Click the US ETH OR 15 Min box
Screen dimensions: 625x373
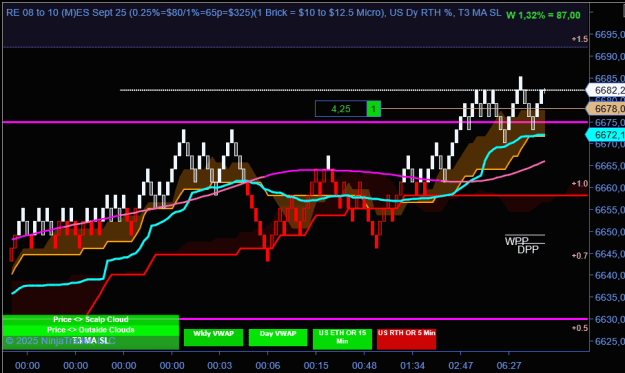(342, 339)
